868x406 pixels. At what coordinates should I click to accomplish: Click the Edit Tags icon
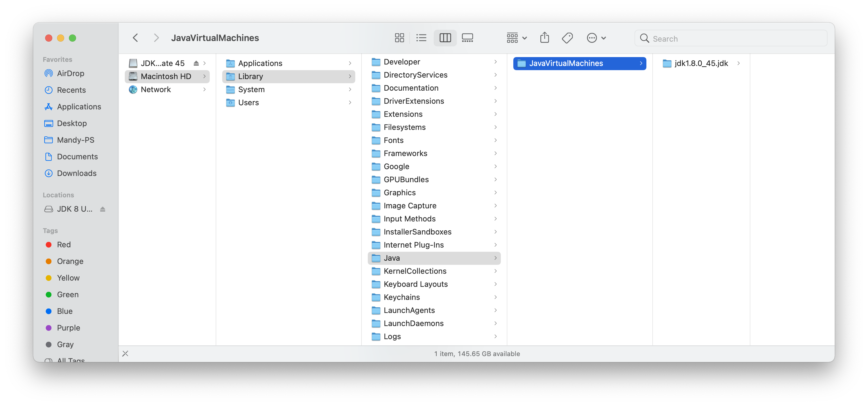567,38
